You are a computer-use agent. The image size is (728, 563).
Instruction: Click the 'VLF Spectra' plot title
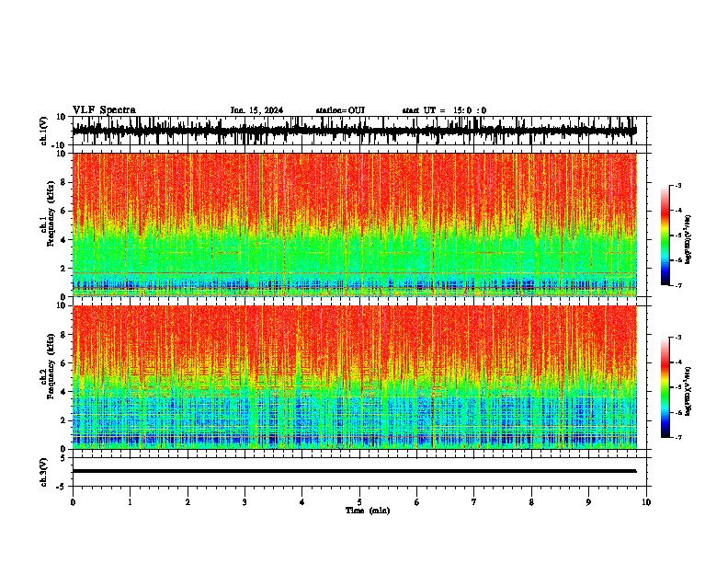click(x=105, y=110)
